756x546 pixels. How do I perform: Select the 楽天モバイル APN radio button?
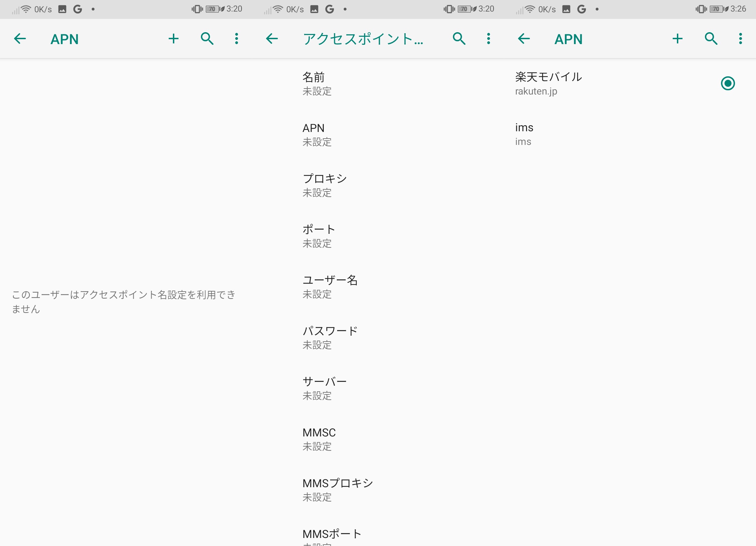pyautogui.click(x=728, y=83)
